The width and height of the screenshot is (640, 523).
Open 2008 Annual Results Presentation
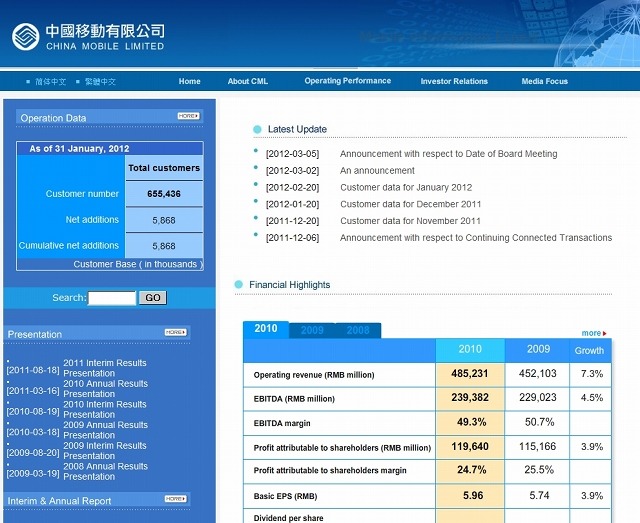105,472
